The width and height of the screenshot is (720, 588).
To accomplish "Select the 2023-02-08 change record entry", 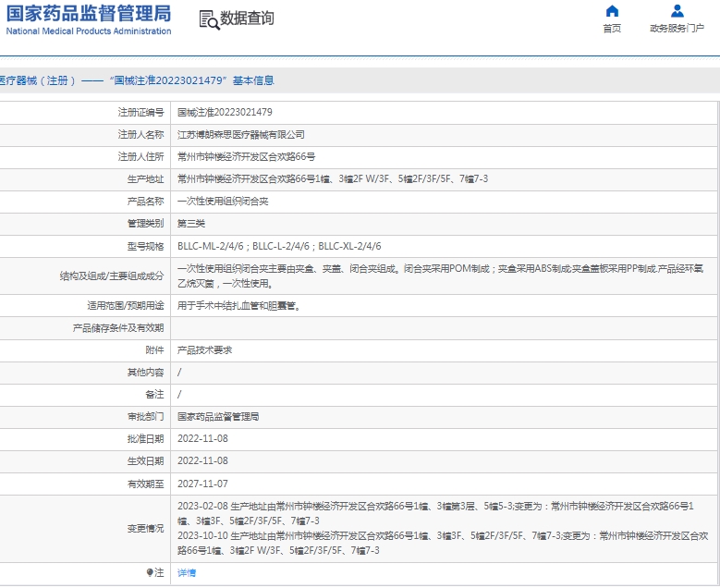I will (435, 514).
